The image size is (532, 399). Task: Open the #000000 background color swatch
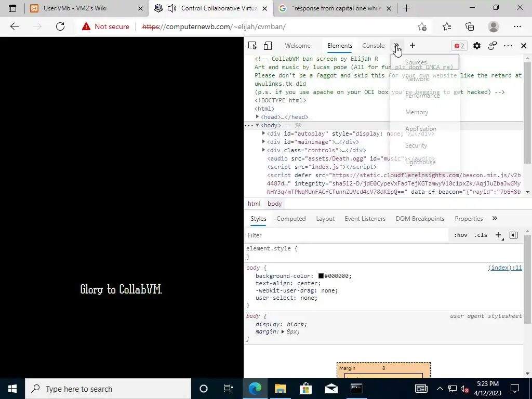click(x=321, y=276)
